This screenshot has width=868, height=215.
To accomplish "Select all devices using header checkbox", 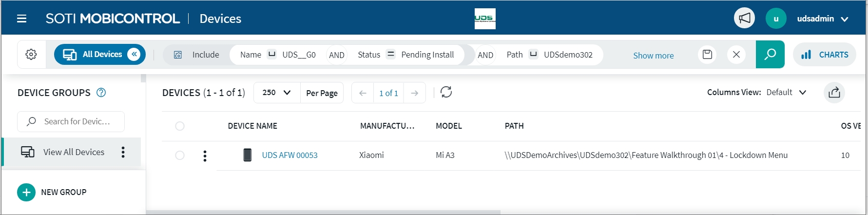I will [180, 126].
